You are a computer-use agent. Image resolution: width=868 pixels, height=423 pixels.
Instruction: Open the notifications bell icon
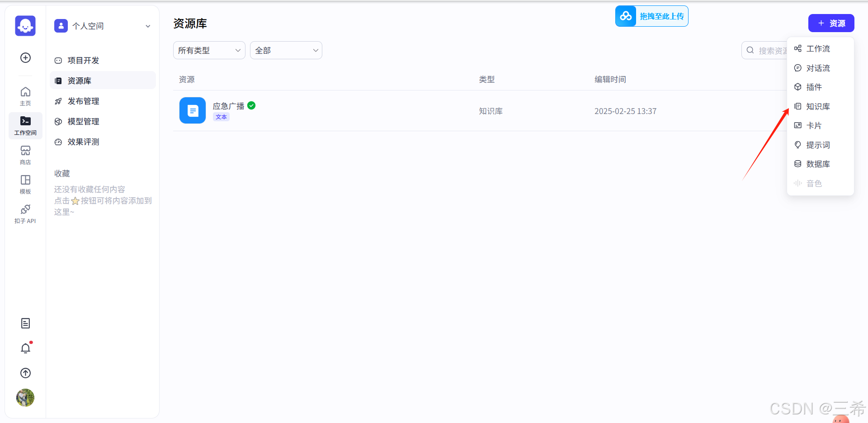[26, 348]
